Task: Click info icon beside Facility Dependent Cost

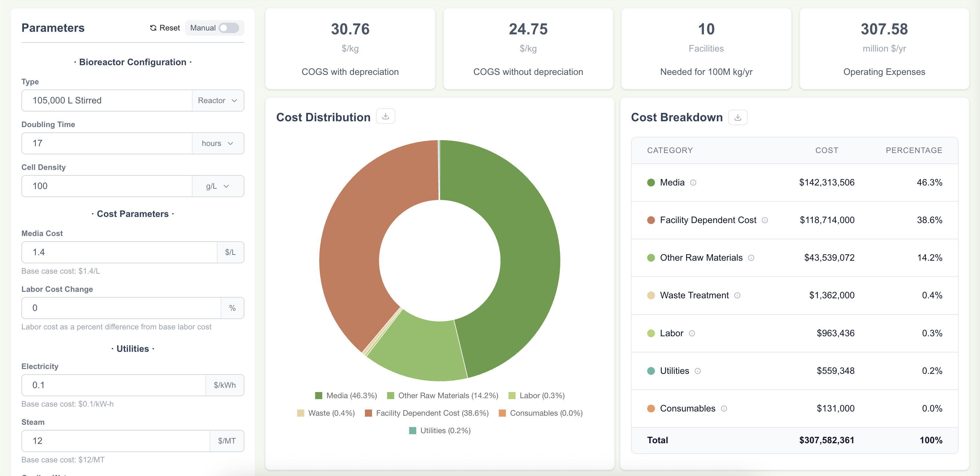Action: (x=765, y=220)
